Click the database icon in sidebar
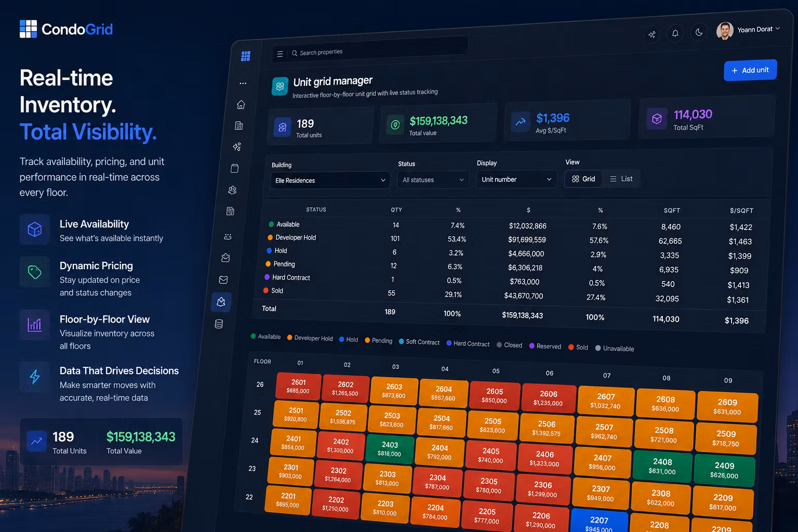The height and width of the screenshot is (532, 798). pos(219,324)
